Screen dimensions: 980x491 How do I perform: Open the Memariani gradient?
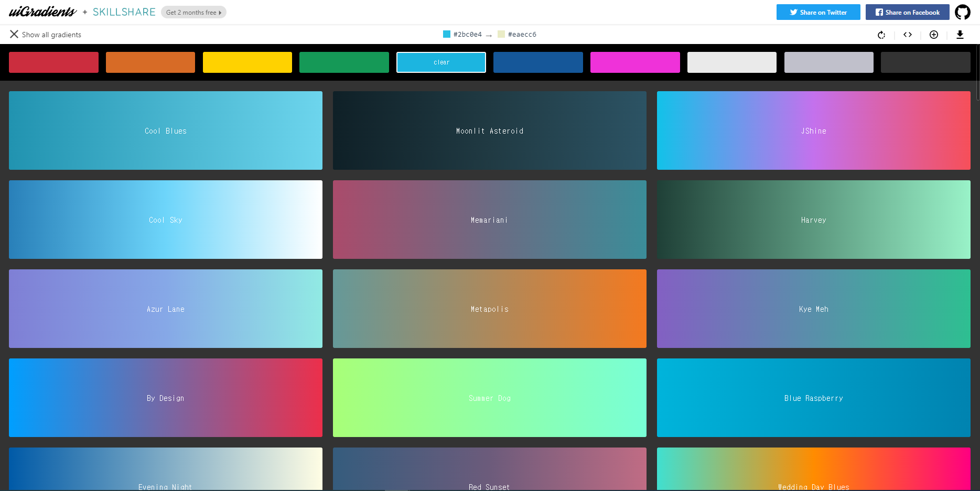(x=490, y=220)
